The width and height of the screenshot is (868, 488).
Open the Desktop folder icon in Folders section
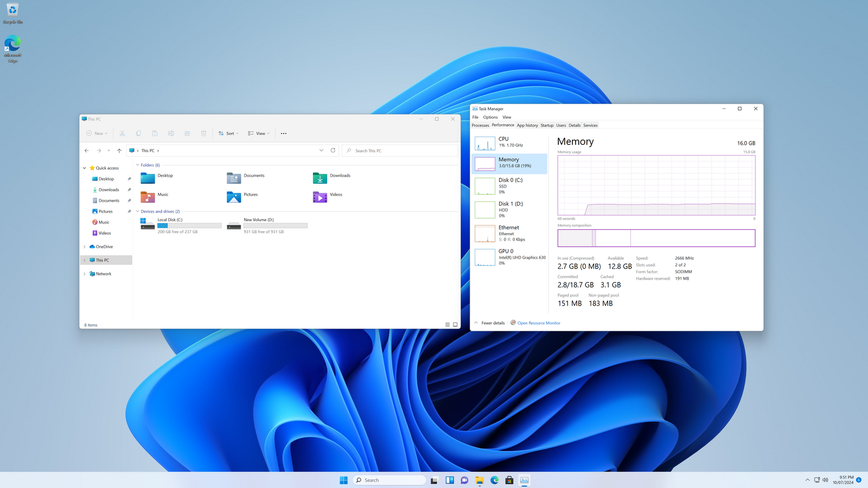[x=148, y=178]
